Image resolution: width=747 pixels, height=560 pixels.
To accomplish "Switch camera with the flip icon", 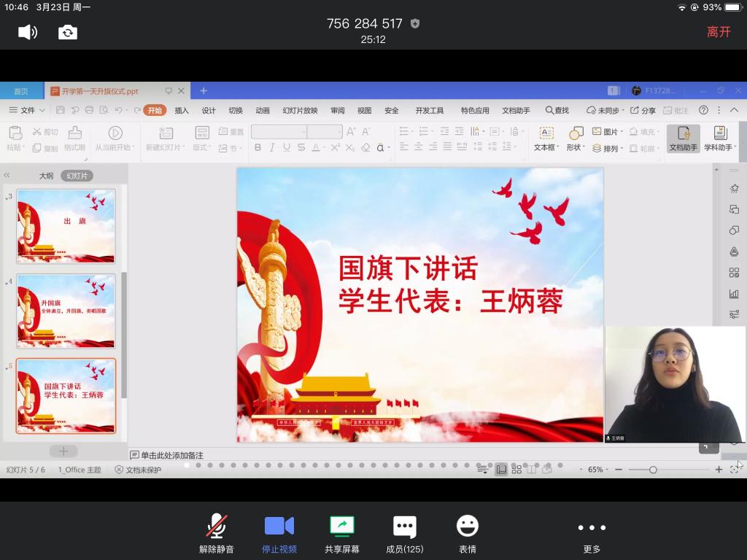I will point(68,32).
